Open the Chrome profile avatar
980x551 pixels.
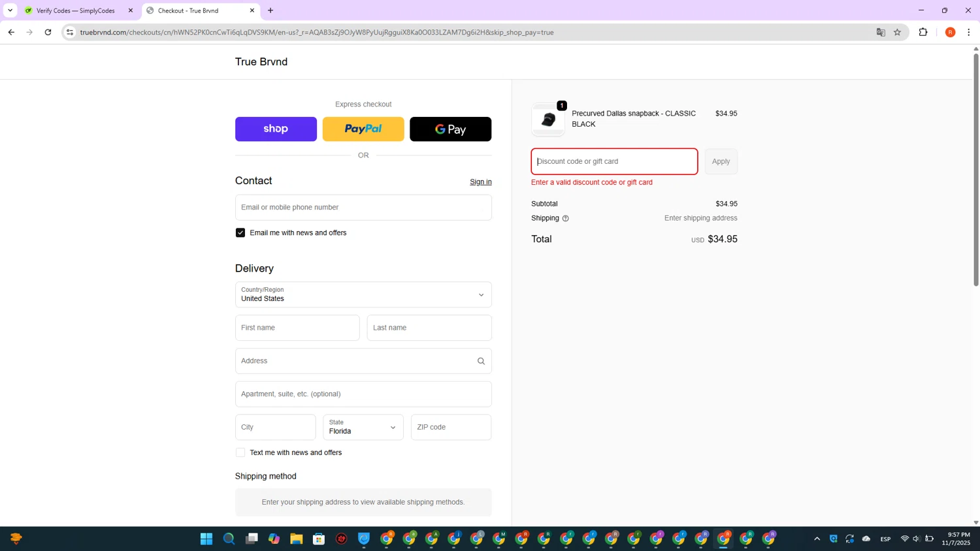coord(950,32)
